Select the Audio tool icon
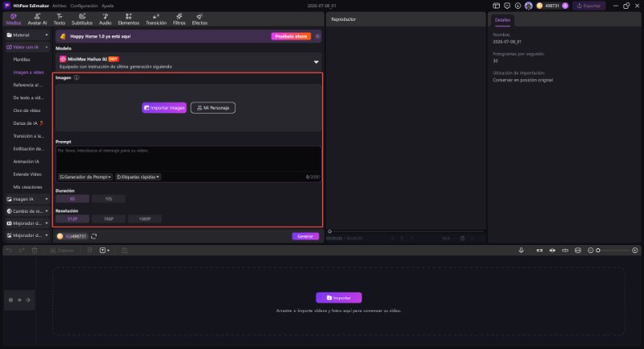 tap(105, 19)
